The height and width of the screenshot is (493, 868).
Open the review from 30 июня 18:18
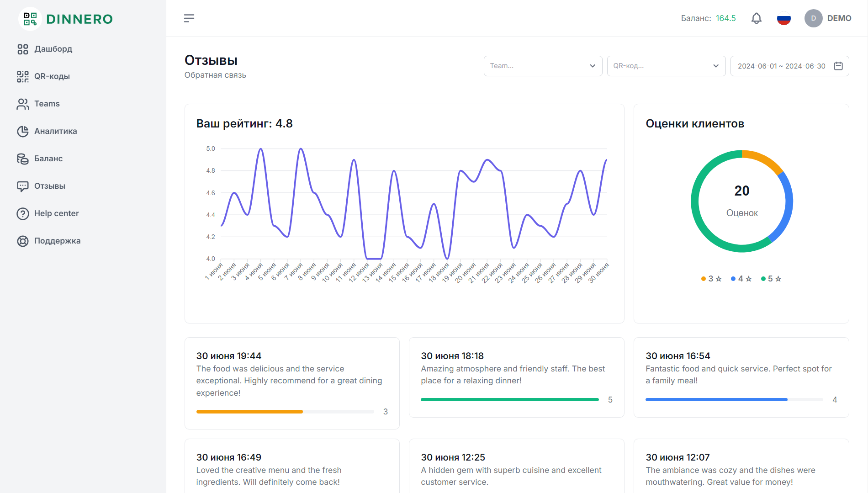point(517,377)
